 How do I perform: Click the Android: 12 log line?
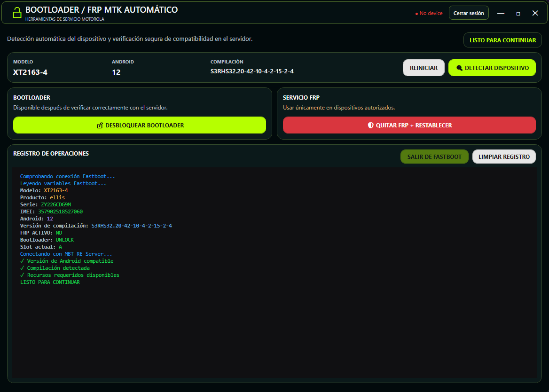[36, 219]
